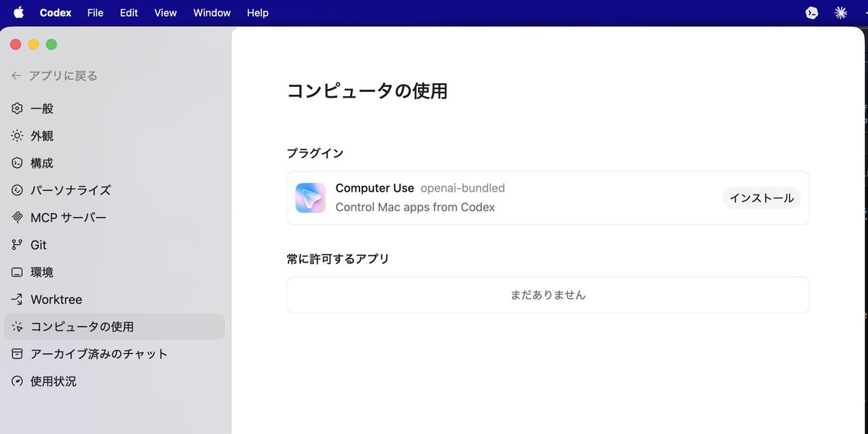Click the sun icon beside 外観
The width and height of the screenshot is (868, 434).
tap(17, 136)
